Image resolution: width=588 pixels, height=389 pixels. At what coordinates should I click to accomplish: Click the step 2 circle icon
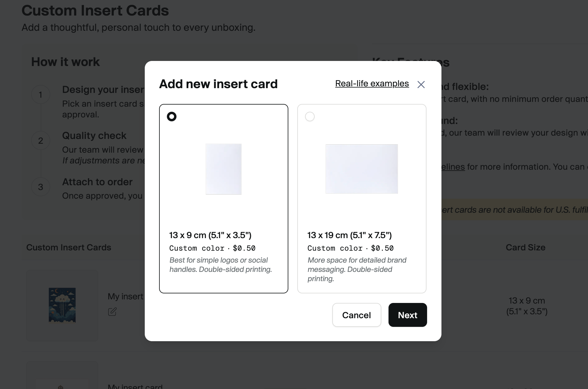click(x=41, y=141)
